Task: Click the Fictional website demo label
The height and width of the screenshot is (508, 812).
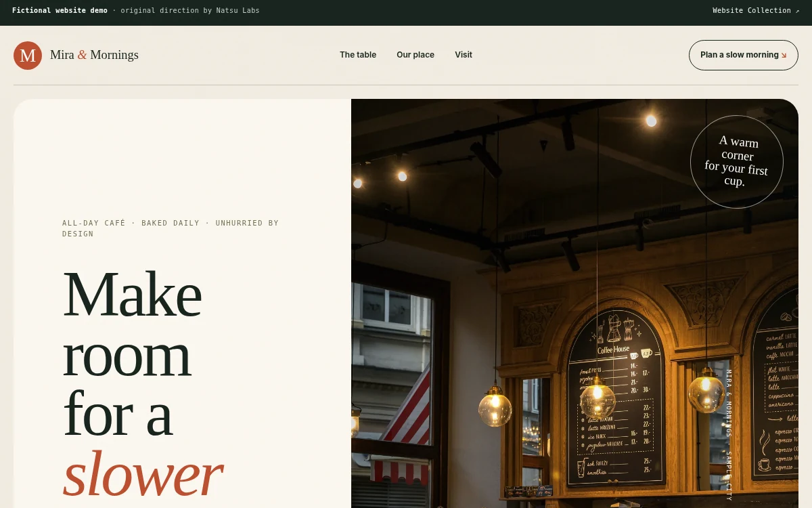Action: (x=60, y=10)
